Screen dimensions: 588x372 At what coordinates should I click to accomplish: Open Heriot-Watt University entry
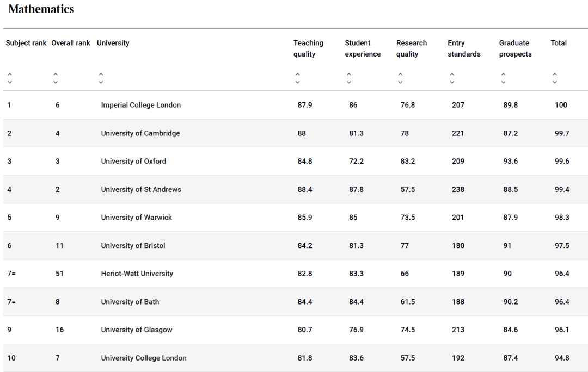pos(137,274)
